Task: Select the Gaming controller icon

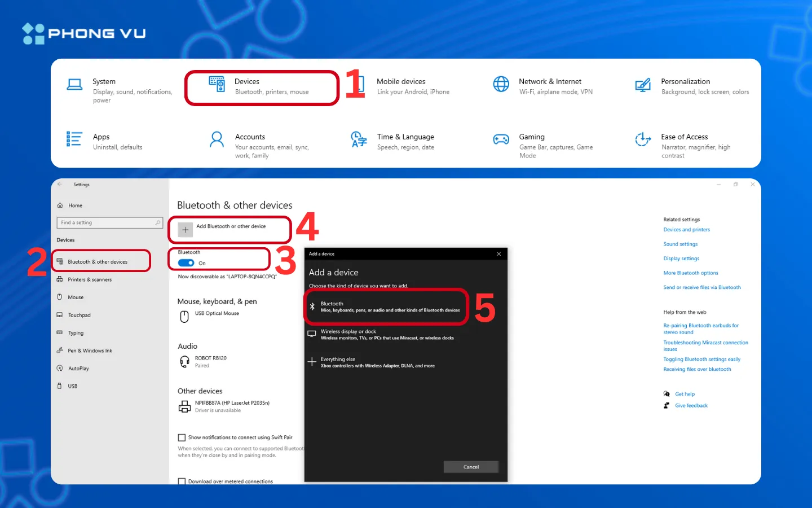Action: pyautogui.click(x=501, y=141)
